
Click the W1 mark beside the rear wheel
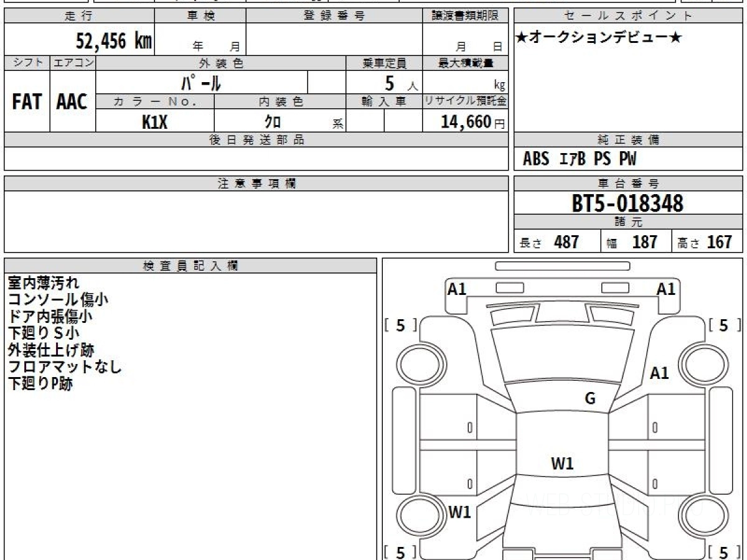459,513
